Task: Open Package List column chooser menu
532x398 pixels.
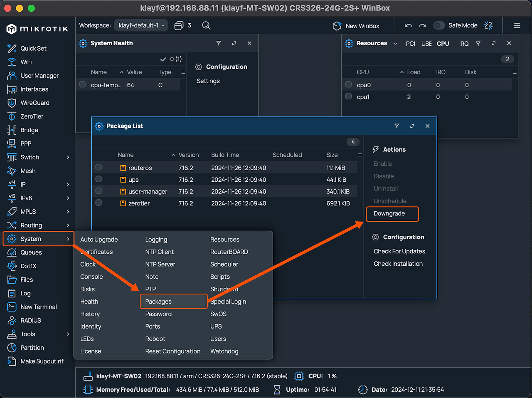Action: point(360,155)
